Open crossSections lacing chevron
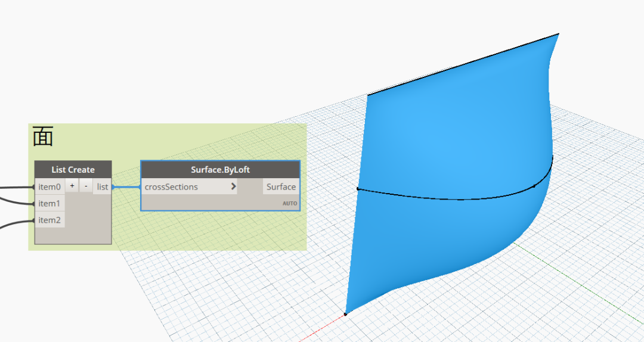644x342 pixels. coord(233,186)
